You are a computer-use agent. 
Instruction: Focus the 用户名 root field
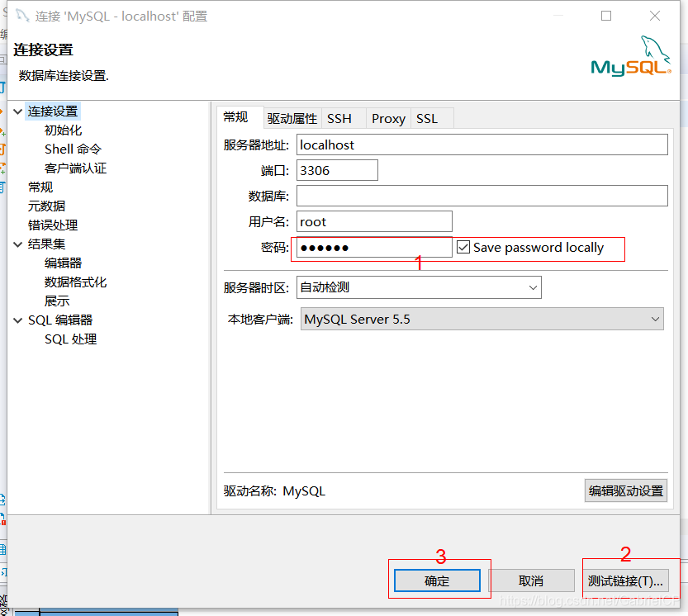click(x=374, y=221)
